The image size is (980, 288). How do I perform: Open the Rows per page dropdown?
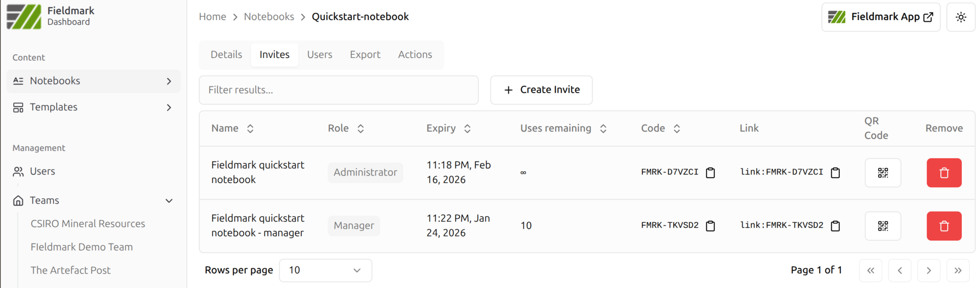coord(325,270)
